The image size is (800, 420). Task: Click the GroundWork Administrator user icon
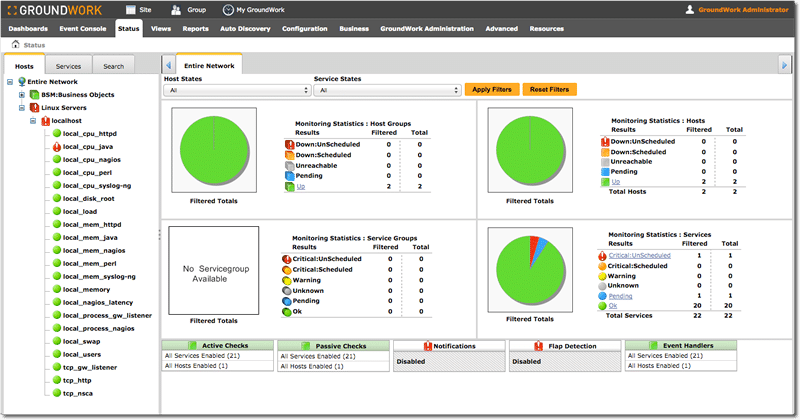(690, 10)
